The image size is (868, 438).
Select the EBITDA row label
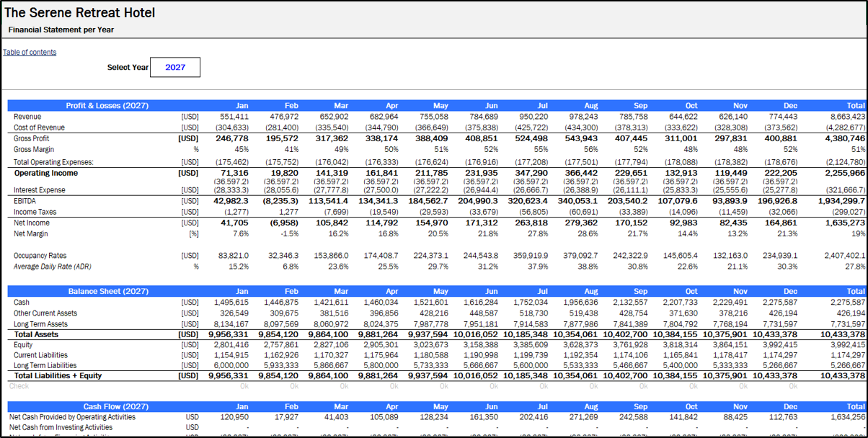click(x=27, y=202)
